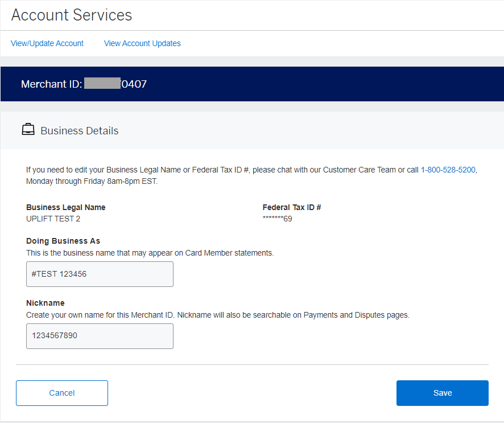Click the Business Details section header
The width and height of the screenshot is (504, 423).
(x=79, y=130)
